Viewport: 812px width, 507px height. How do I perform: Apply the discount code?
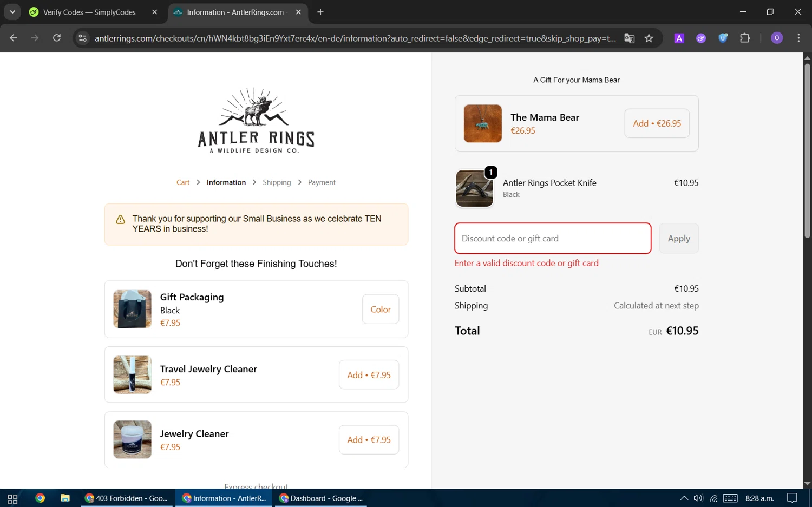point(679,238)
